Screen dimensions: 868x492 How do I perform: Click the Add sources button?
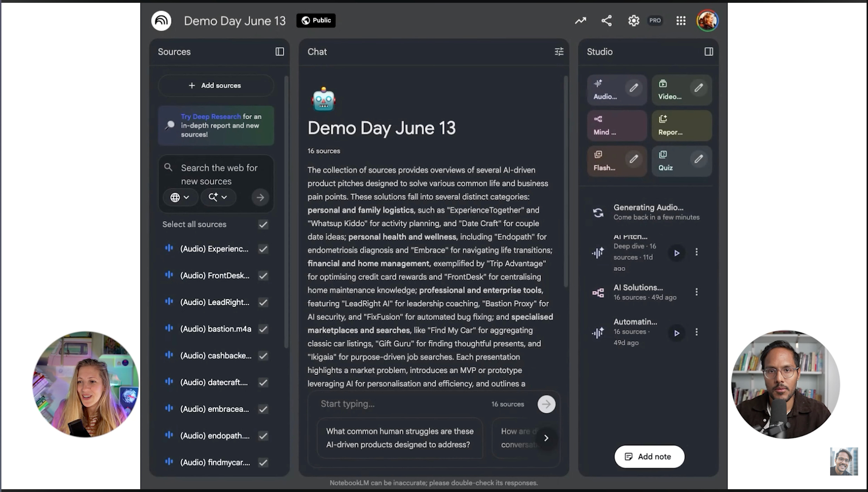pos(215,86)
